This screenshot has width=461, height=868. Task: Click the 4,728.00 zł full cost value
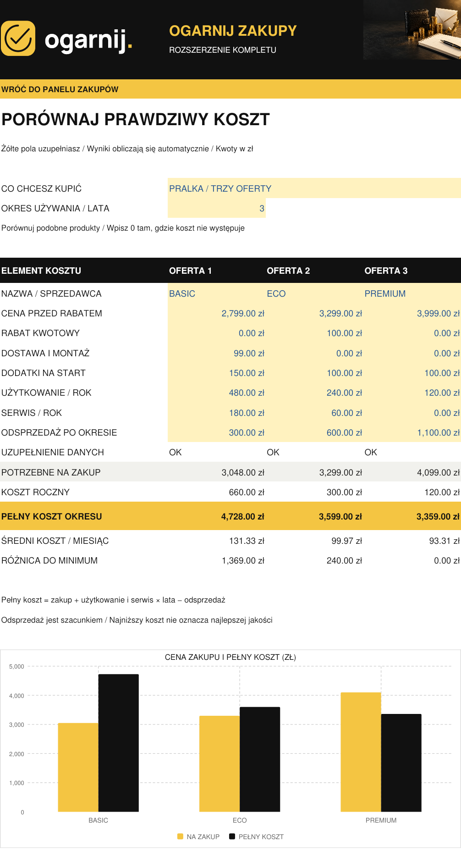coord(243,516)
